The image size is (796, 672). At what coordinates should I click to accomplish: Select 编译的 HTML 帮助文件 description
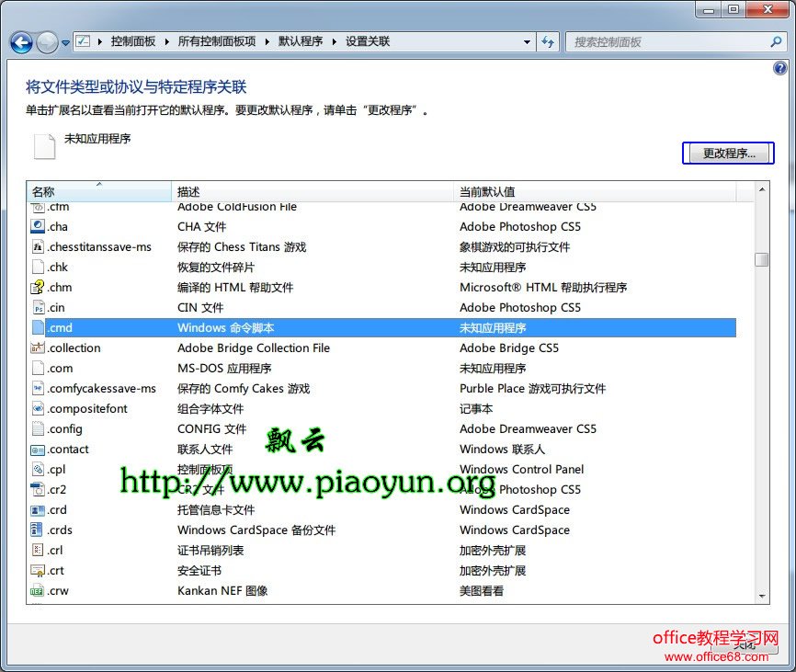point(235,287)
